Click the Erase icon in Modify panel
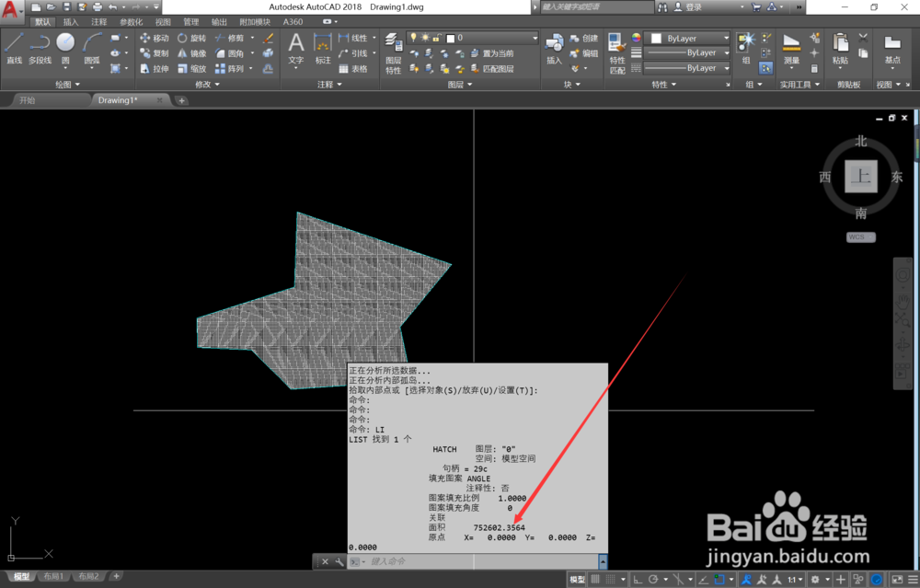The image size is (920, 588). [x=268, y=38]
